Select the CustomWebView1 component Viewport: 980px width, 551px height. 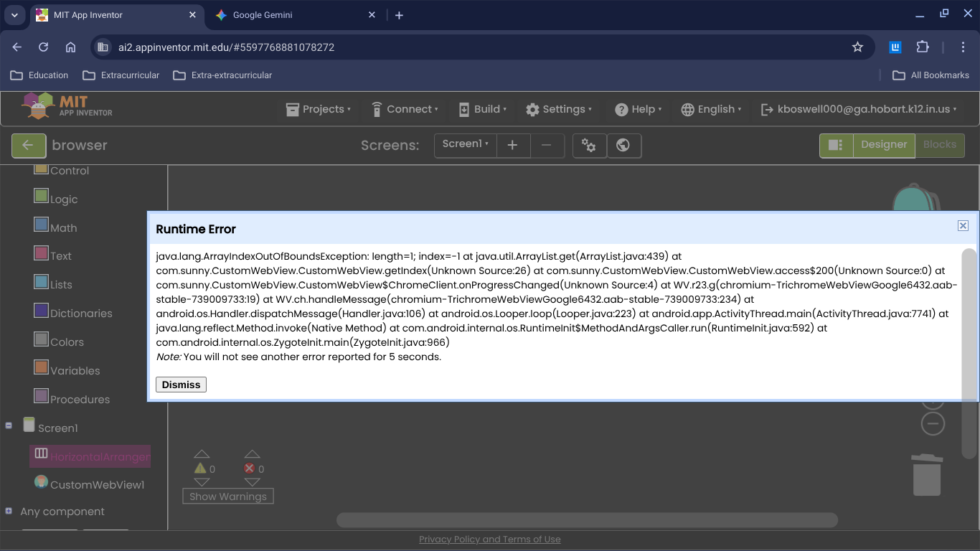[97, 485]
